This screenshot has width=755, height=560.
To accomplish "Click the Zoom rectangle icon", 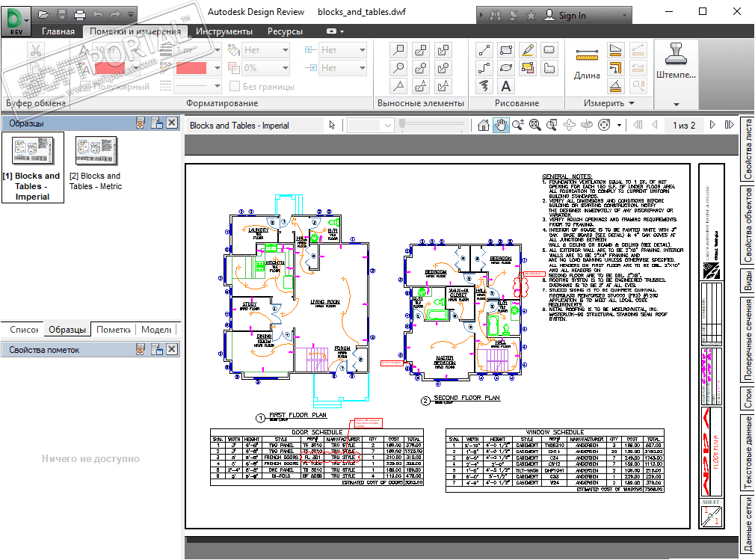I will click(552, 125).
